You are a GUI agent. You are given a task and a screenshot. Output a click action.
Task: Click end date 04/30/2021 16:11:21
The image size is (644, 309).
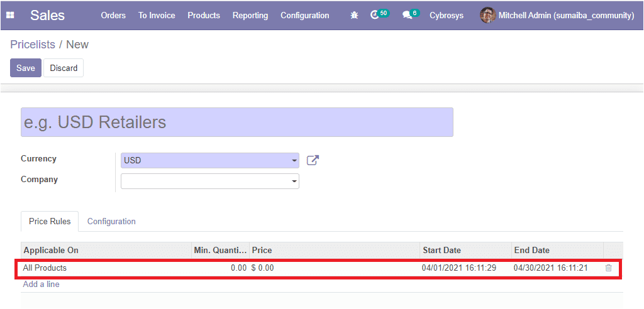click(550, 268)
